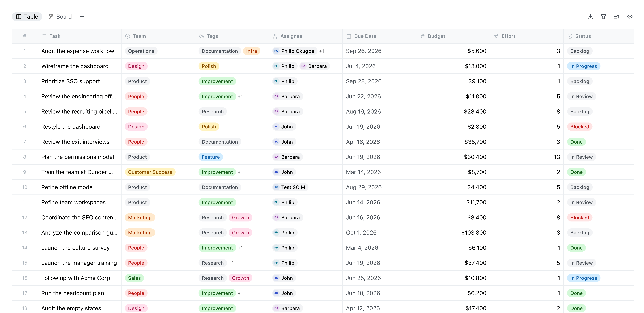Viewport: 644px width, 313px height.
Task: Open the Budget column header
Action: (x=453, y=36)
